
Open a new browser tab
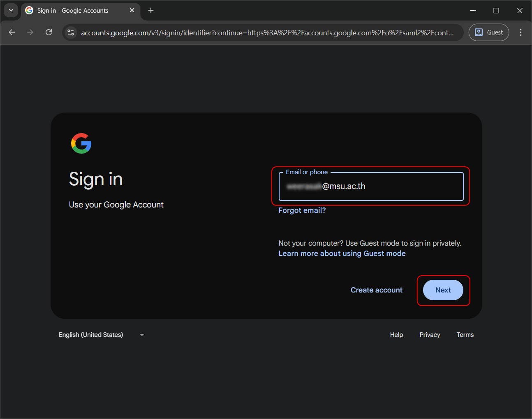coord(151,10)
